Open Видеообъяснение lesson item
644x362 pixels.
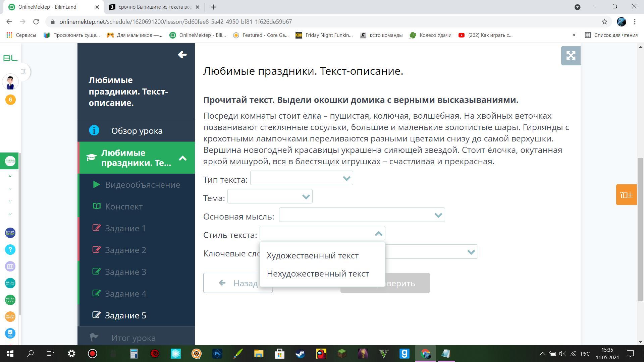[x=142, y=185]
